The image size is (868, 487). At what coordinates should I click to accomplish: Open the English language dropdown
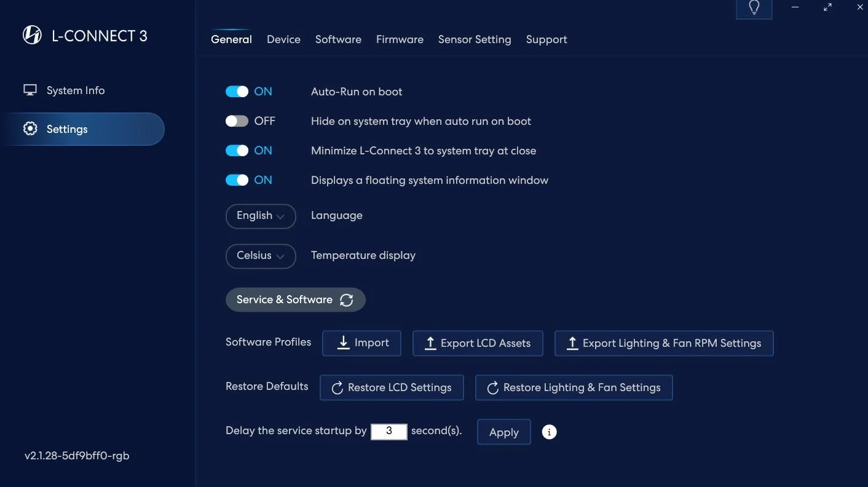coord(261,216)
